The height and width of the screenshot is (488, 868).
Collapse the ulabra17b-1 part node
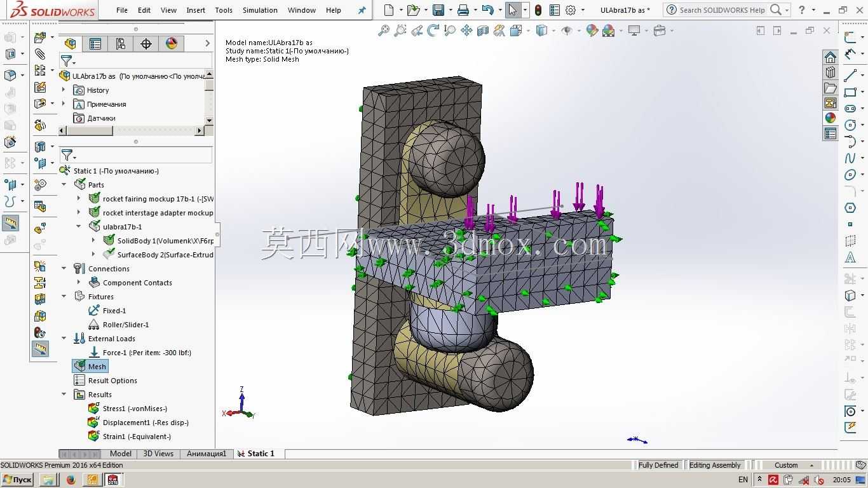click(x=79, y=227)
